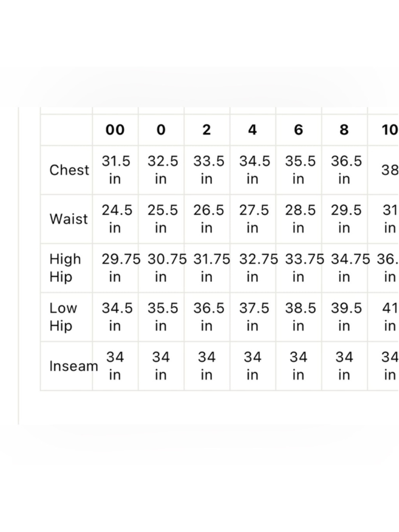Click the 24.5 in waist cell

[117, 219]
